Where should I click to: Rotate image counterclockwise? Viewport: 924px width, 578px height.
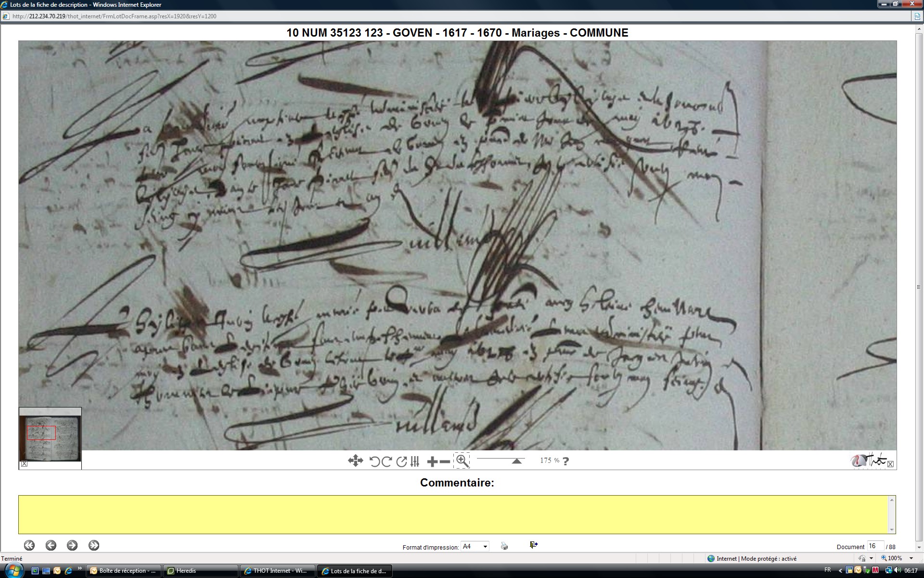tap(374, 461)
